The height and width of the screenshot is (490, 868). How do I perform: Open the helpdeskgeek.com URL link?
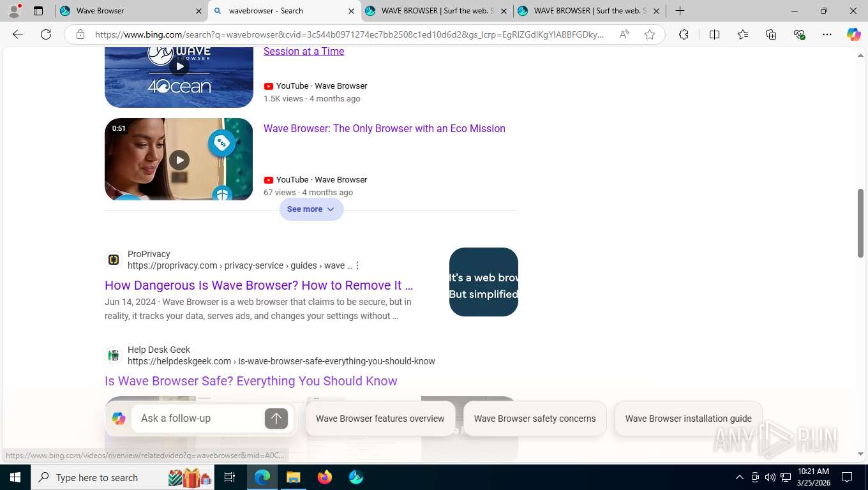pyautogui.click(x=281, y=361)
